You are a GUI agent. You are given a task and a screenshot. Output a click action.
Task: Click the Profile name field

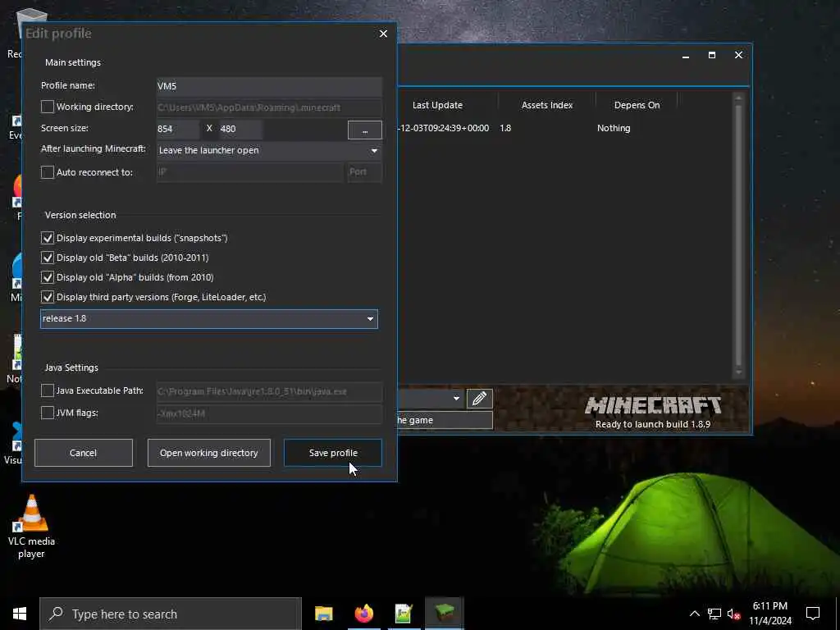[x=269, y=85]
